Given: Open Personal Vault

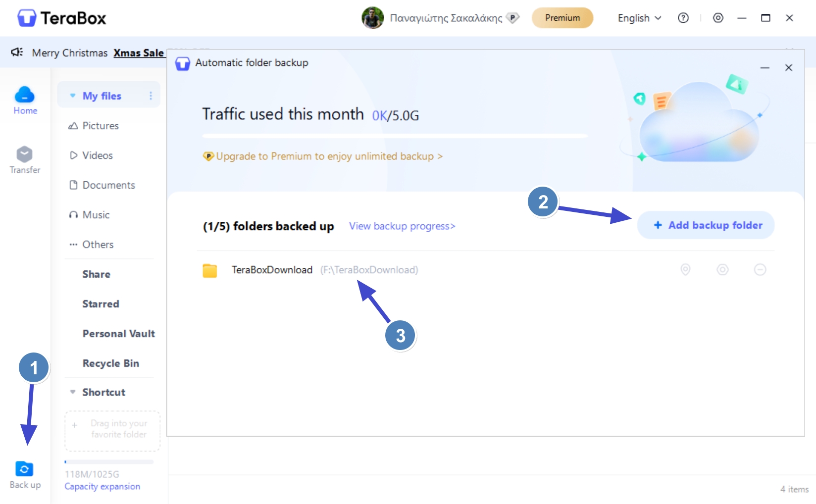Looking at the screenshot, I should 118,334.
